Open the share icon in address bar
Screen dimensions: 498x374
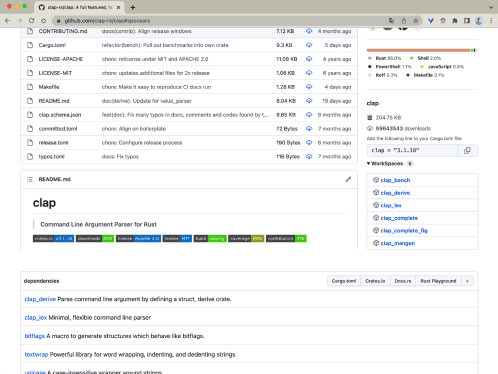[x=404, y=21]
